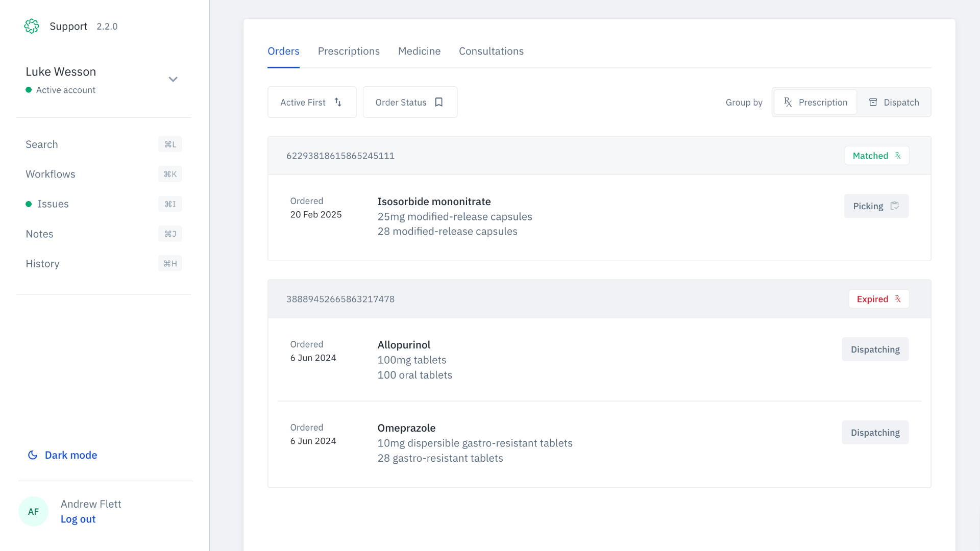The height and width of the screenshot is (551, 980).
Task: Click the Log out link
Action: [78, 519]
